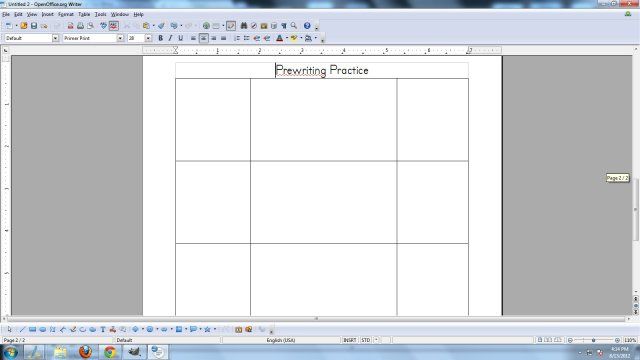Select the Text tool in drawing toolbar
640x360 pixels.
point(103,329)
